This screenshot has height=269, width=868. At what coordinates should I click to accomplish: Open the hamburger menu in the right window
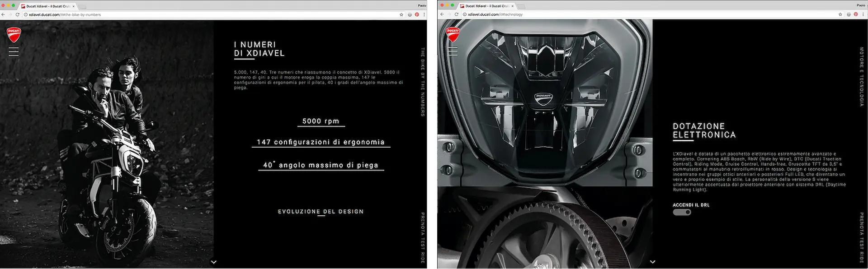click(453, 51)
